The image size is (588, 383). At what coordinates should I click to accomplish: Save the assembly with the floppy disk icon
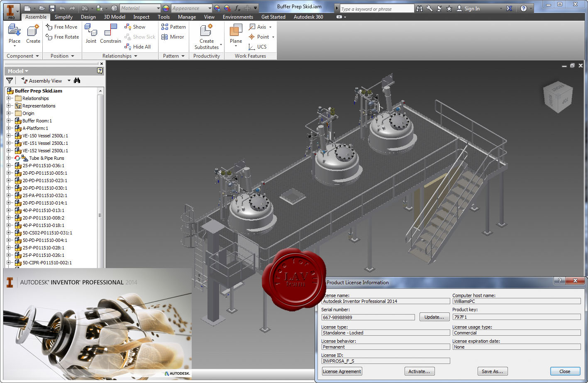[x=52, y=8]
